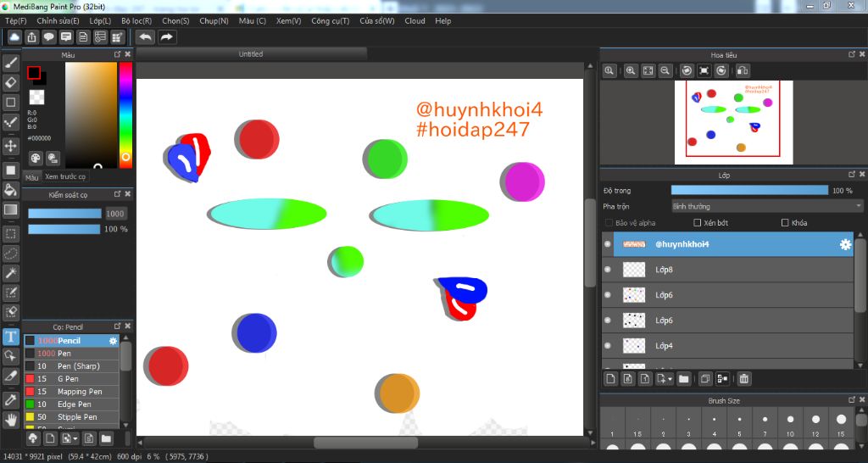Click the rainbow hue strip
Viewport: 868px width, 463px height.
tap(125, 114)
